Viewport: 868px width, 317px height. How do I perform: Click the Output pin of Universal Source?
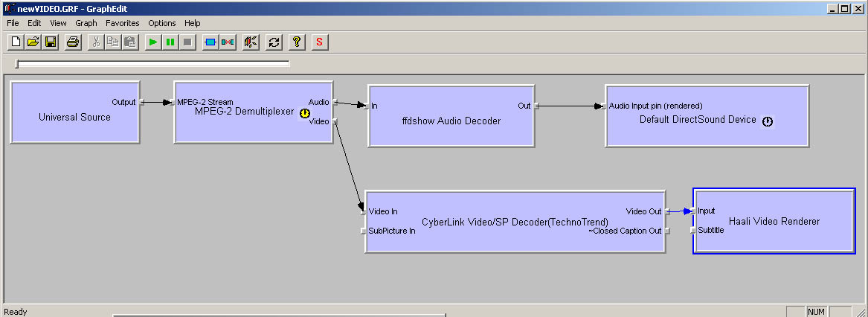[x=141, y=102]
